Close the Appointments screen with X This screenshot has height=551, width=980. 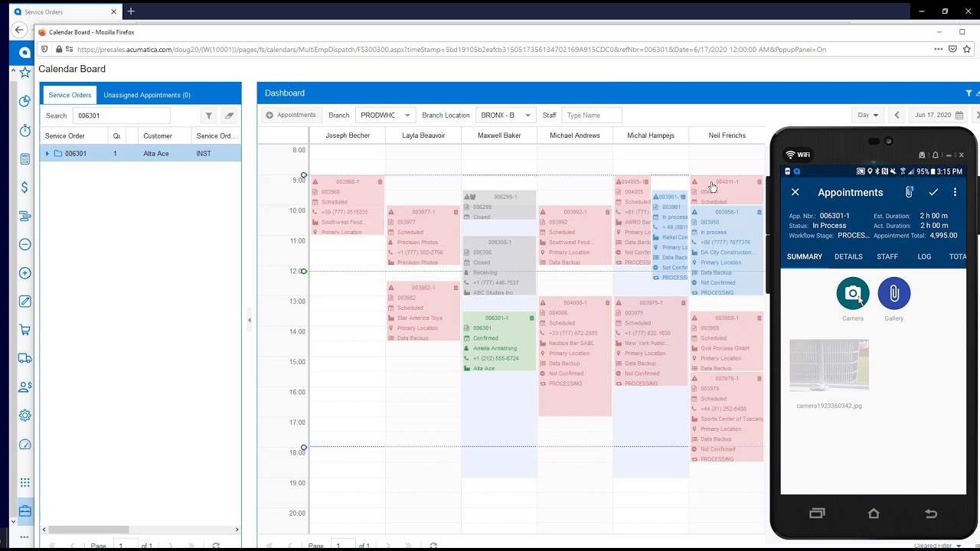point(795,192)
